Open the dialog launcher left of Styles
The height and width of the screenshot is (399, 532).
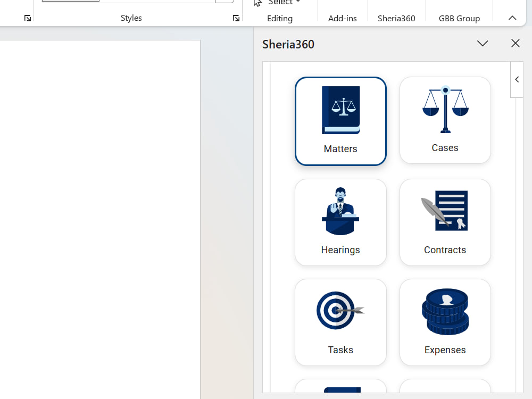pos(28,18)
